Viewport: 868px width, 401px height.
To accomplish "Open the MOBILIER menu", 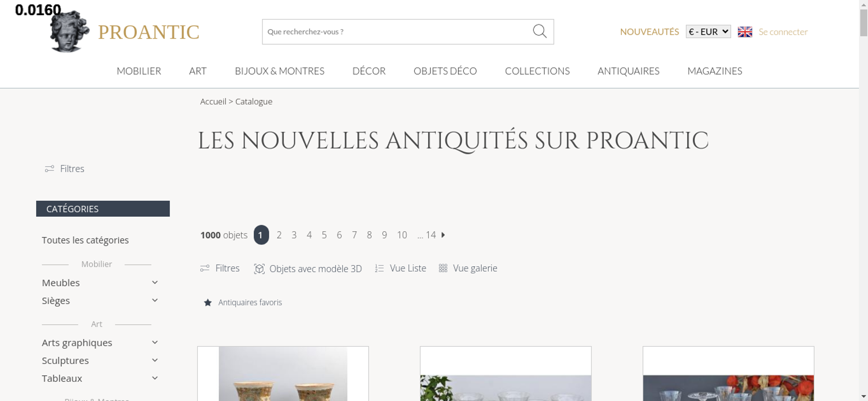I will point(139,71).
